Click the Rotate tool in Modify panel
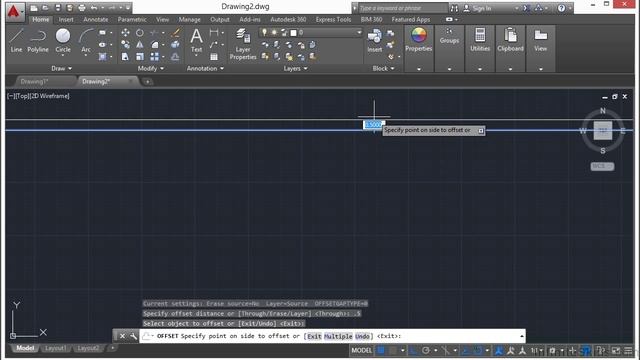The width and height of the screenshot is (640, 360). pos(140,33)
